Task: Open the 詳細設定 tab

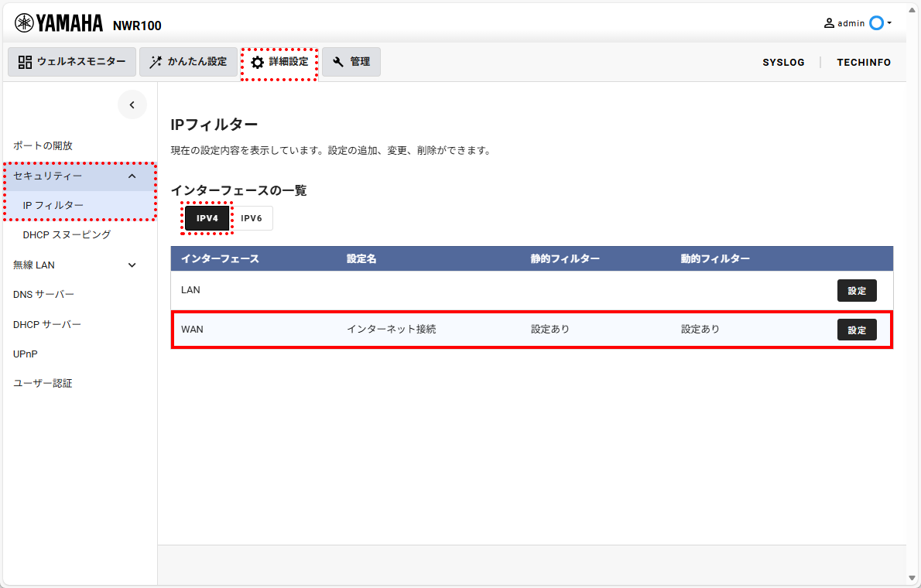Action: click(279, 62)
